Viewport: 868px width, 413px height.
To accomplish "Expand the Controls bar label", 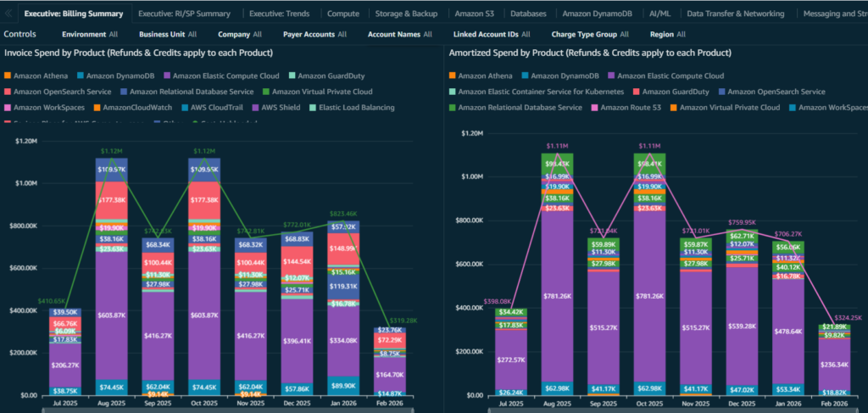I will (x=20, y=34).
